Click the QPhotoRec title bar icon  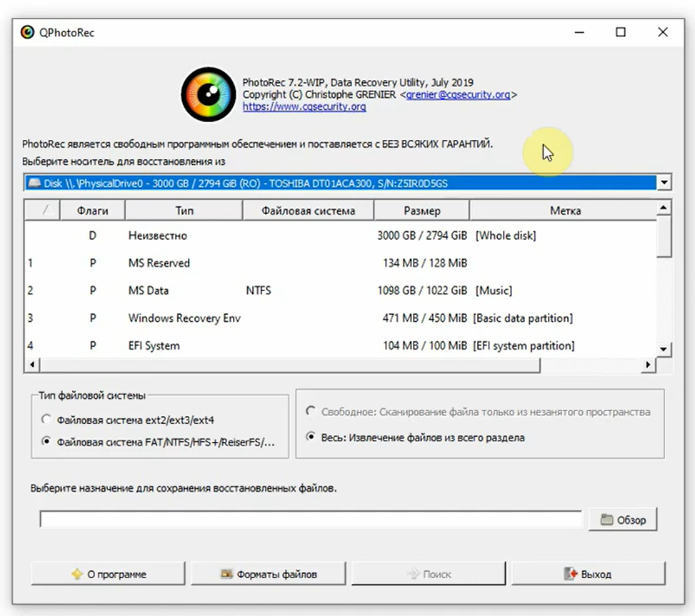pos(27,32)
